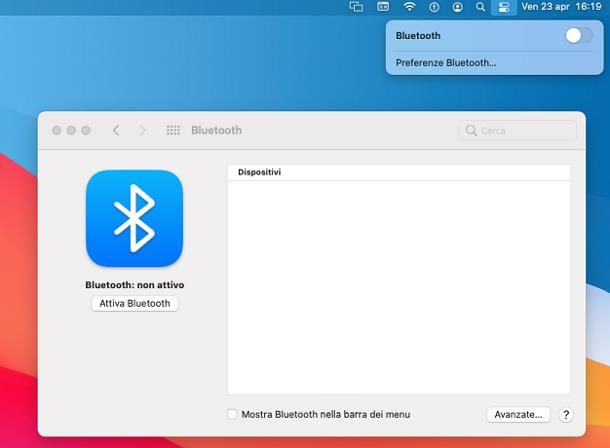Open the screen mirroring menu bar icon
Viewport: 610px width, 448px height.
pyautogui.click(x=356, y=7)
